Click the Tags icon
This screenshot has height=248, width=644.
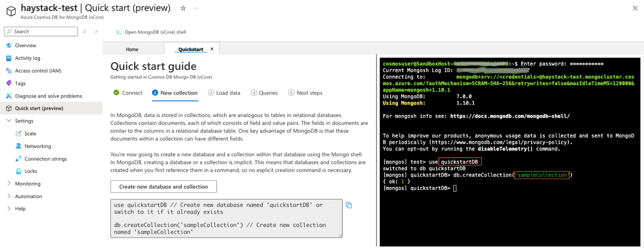pos(9,83)
